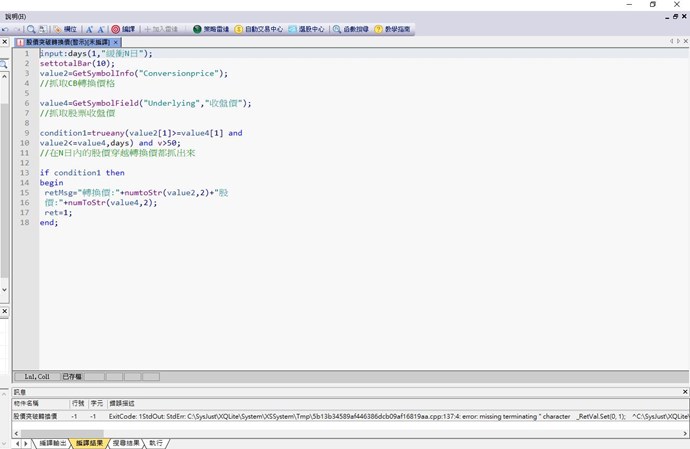Close the 訊息 message panel
Screen dimensions: 690x449
pos(684,392)
